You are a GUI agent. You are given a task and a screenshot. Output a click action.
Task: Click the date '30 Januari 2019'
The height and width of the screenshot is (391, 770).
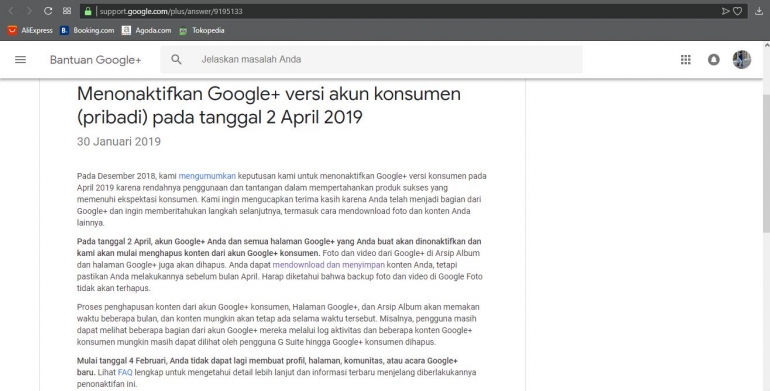(119, 141)
